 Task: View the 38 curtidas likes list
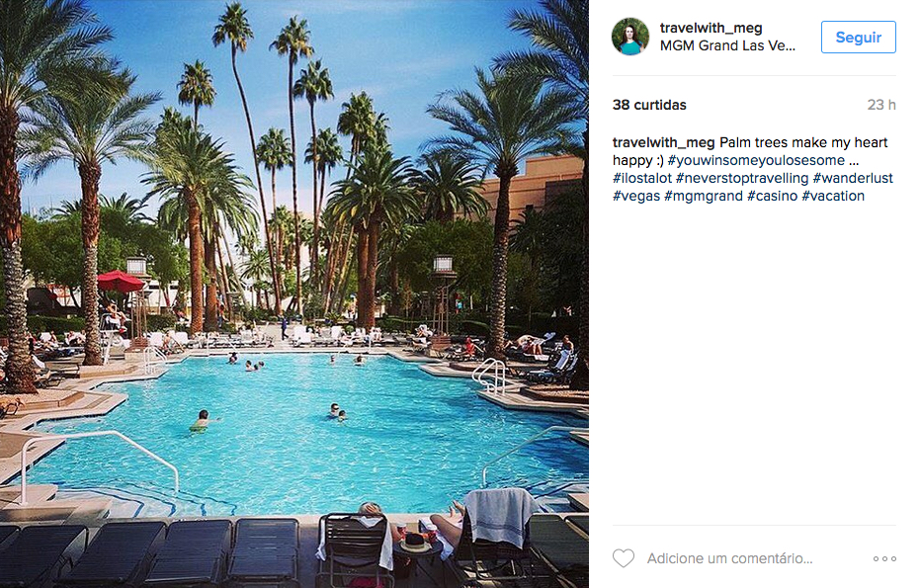tap(649, 105)
